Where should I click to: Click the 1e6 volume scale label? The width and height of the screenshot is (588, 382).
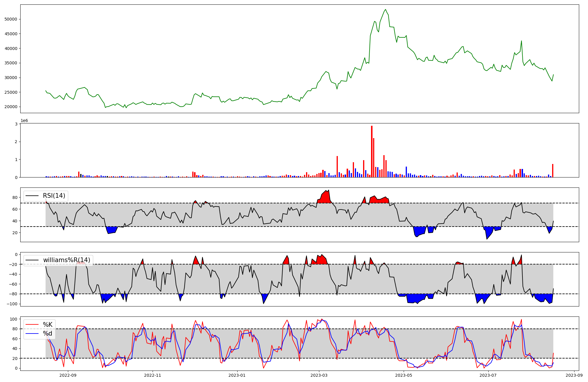[x=24, y=121]
